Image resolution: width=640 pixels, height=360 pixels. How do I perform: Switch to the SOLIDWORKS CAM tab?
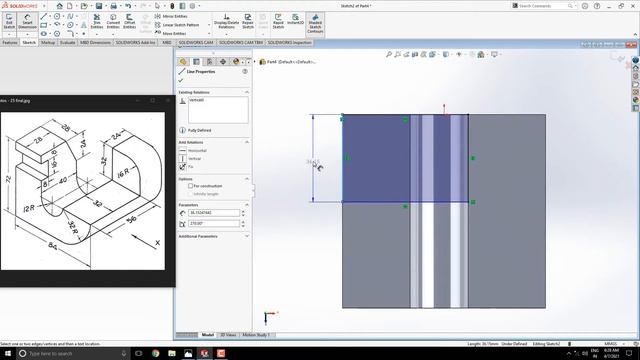tap(196, 42)
